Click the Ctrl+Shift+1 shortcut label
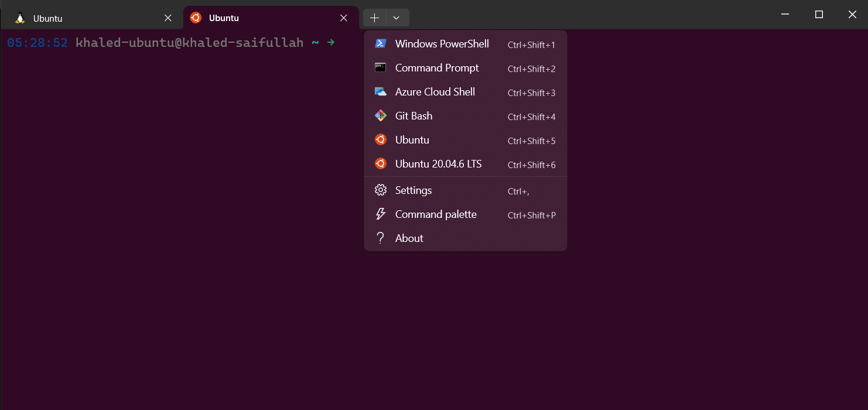 coord(532,45)
